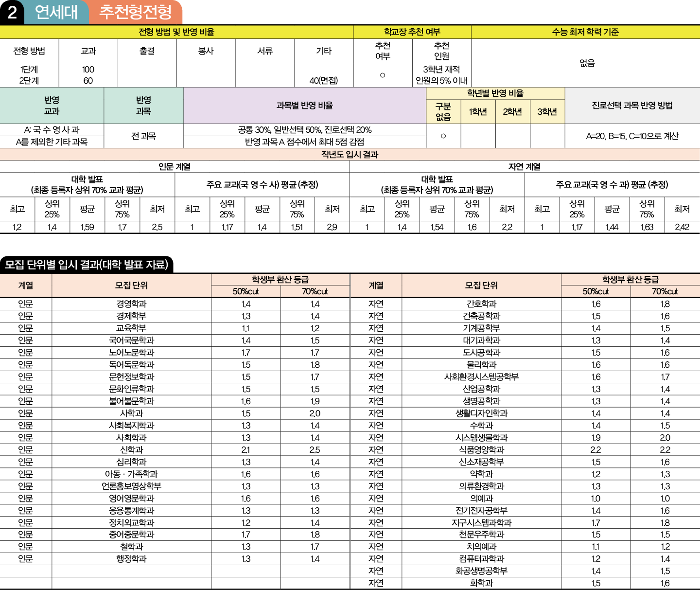Viewport: 700px width, 590px height.
Task: Click the 화공생명공학부 row
Action: 525,571
